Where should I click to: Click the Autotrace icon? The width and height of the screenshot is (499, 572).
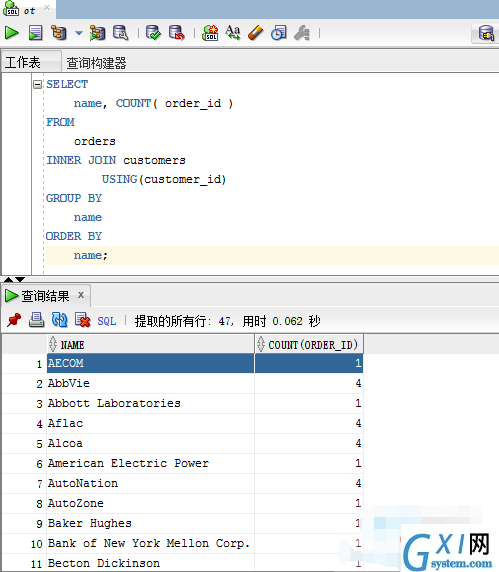(x=97, y=33)
